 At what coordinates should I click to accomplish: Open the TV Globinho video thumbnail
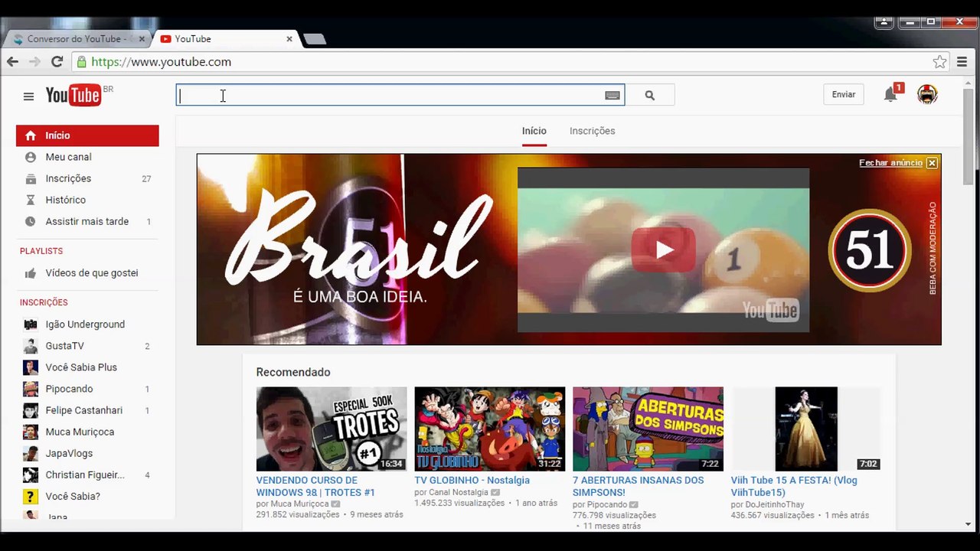click(x=490, y=429)
